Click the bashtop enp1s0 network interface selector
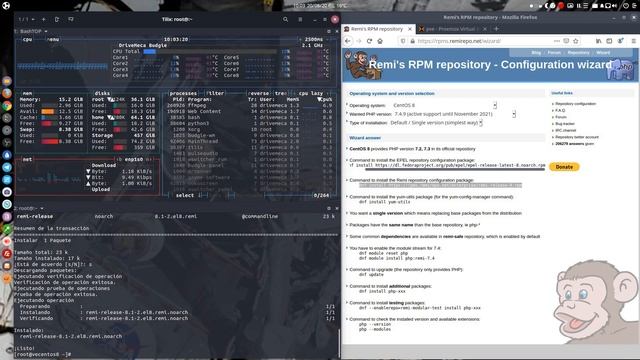Image resolution: width=640 pixels, height=360 pixels. pyautogui.click(x=133, y=159)
